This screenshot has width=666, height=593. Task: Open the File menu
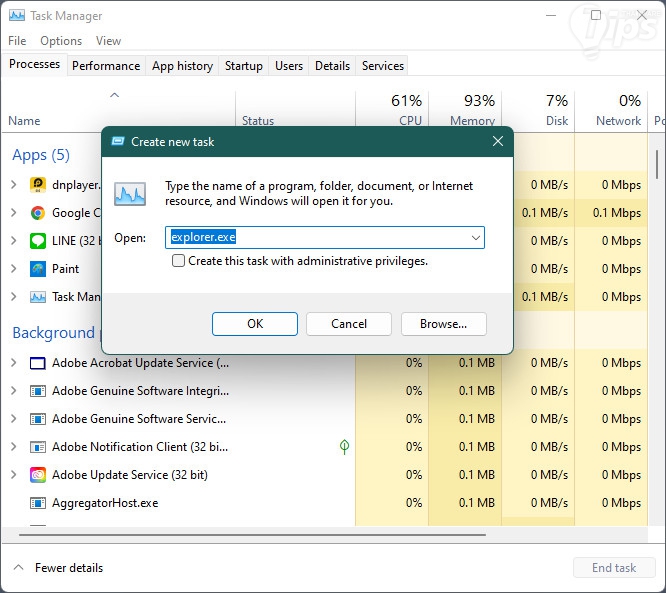(x=17, y=41)
